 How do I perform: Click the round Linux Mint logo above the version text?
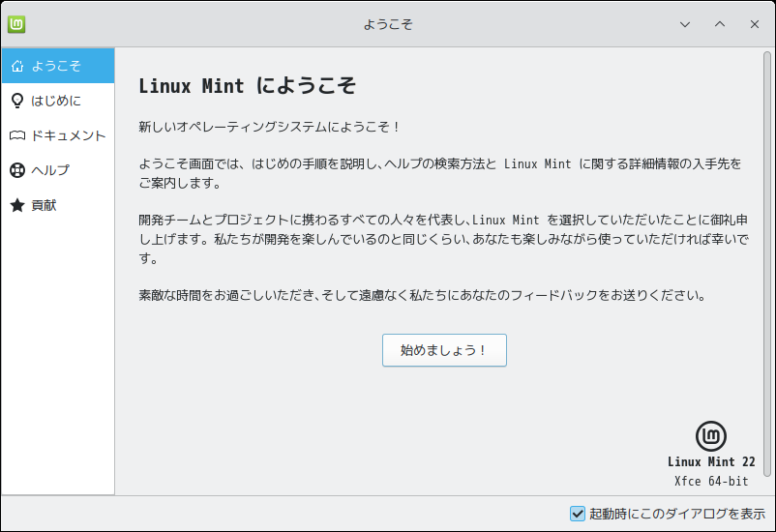point(711,435)
